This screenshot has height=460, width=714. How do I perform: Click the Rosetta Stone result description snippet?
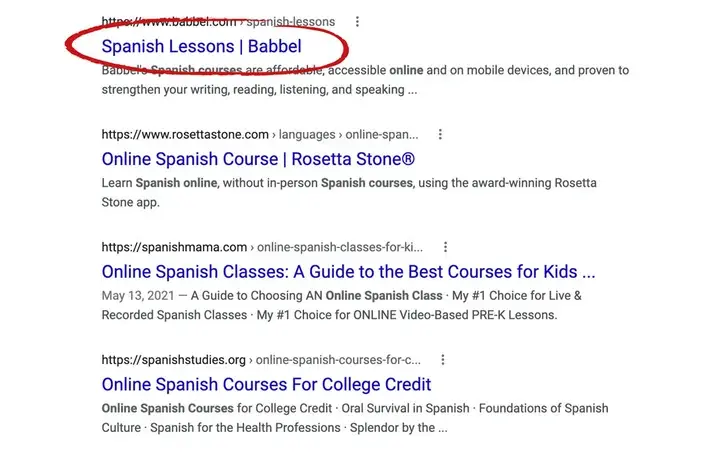click(x=349, y=192)
